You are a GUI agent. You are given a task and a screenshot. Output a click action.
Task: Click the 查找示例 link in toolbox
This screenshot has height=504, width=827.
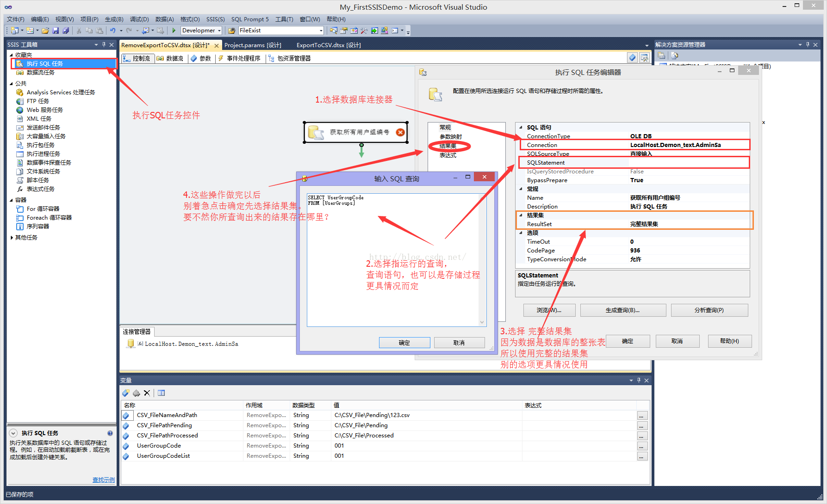tap(104, 480)
